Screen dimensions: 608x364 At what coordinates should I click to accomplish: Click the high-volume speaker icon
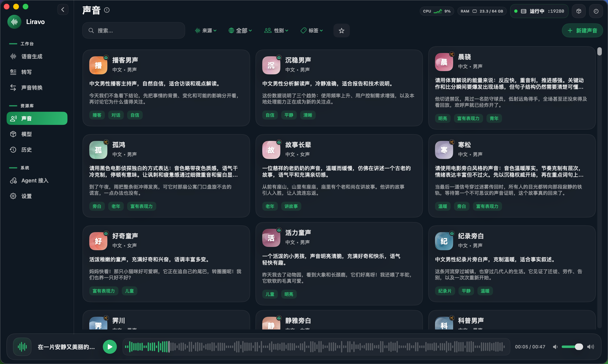click(591, 347)
